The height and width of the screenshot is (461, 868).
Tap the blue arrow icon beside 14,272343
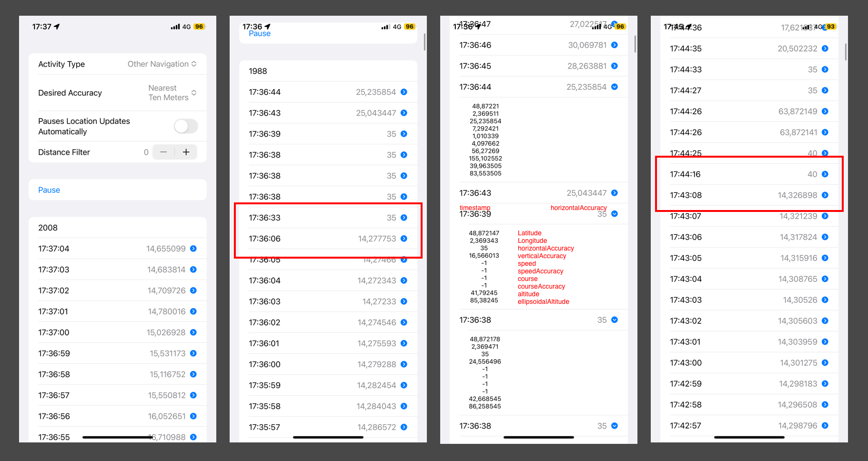(404, 281)
